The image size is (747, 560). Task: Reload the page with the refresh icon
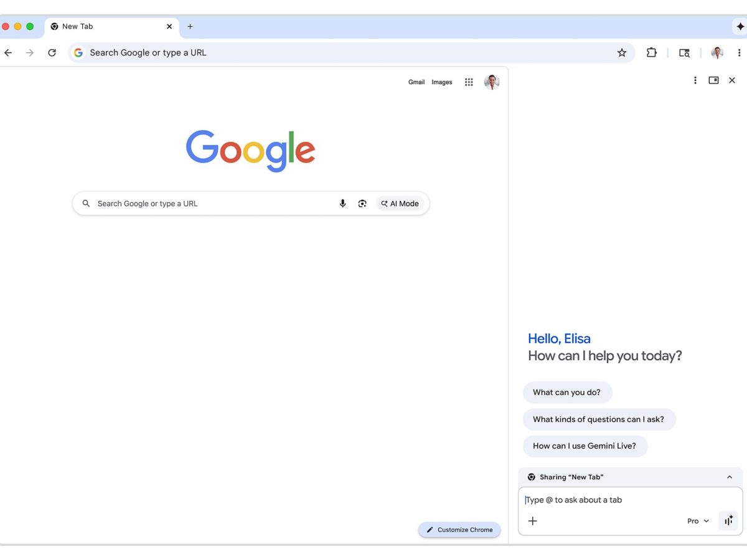click(52, 53)
